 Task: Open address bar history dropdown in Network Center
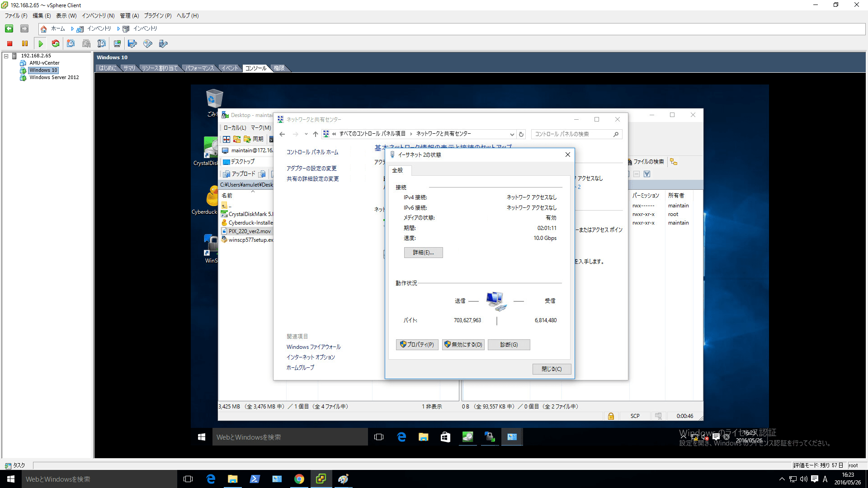512,134
